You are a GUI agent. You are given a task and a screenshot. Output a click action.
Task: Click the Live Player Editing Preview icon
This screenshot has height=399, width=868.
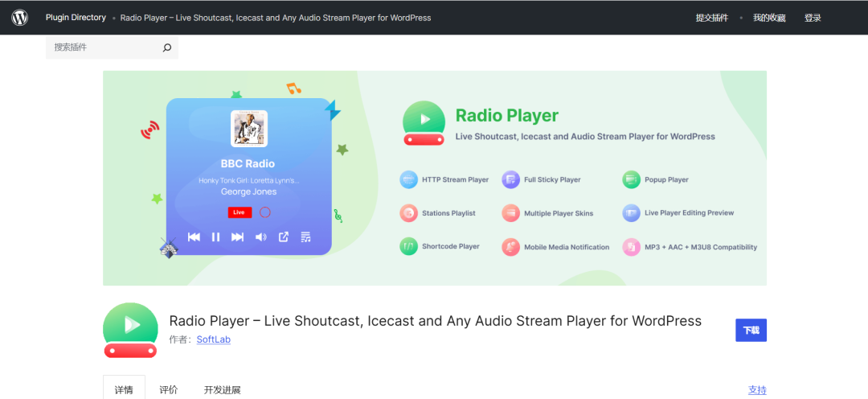point(631,213)
